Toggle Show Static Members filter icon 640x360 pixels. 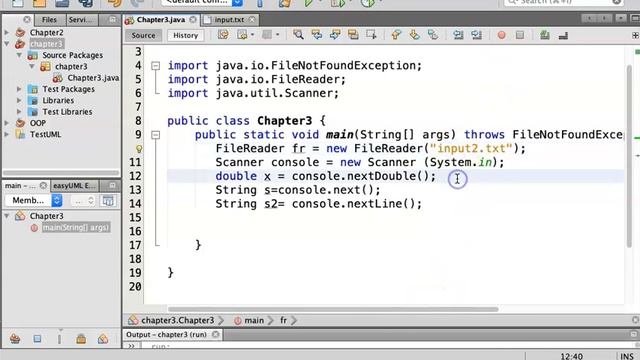coord(59,338)
